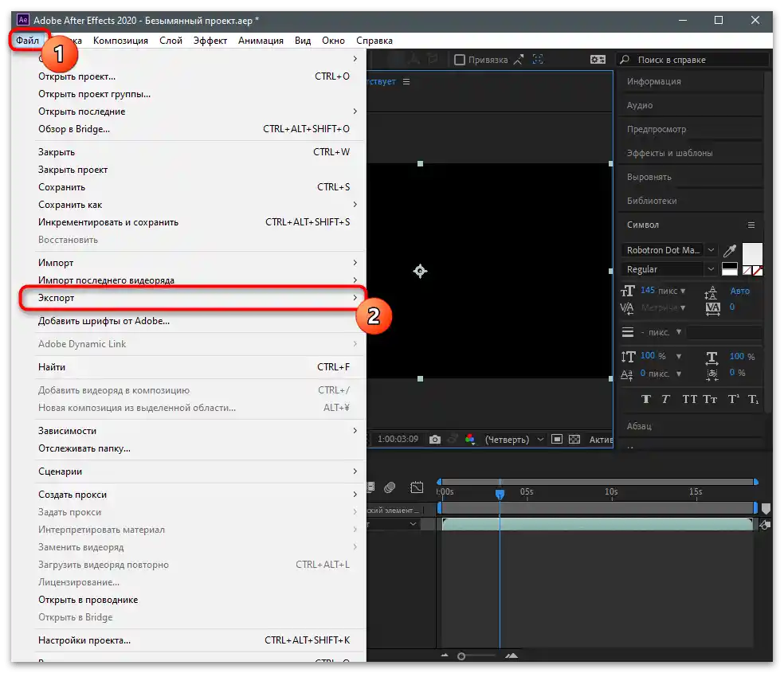Toggle the transparency grid in the viewer
Viewport: 784px width, 673px height.
(574, 440)
